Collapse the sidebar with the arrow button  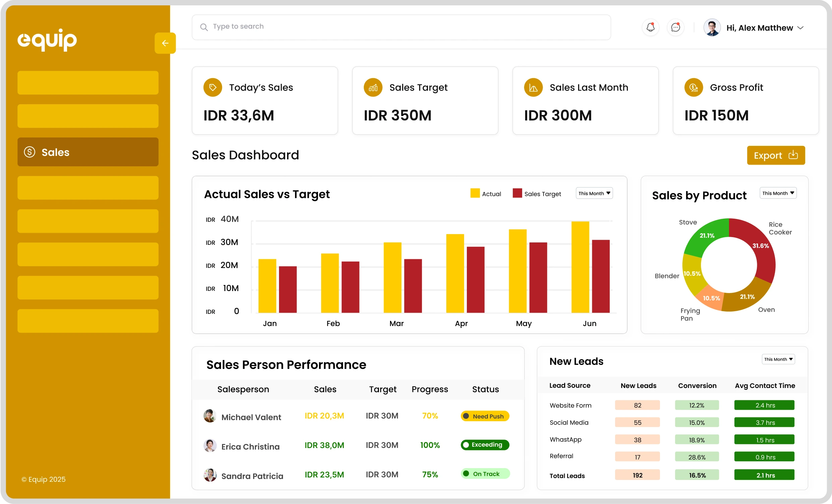click(165, 43)
